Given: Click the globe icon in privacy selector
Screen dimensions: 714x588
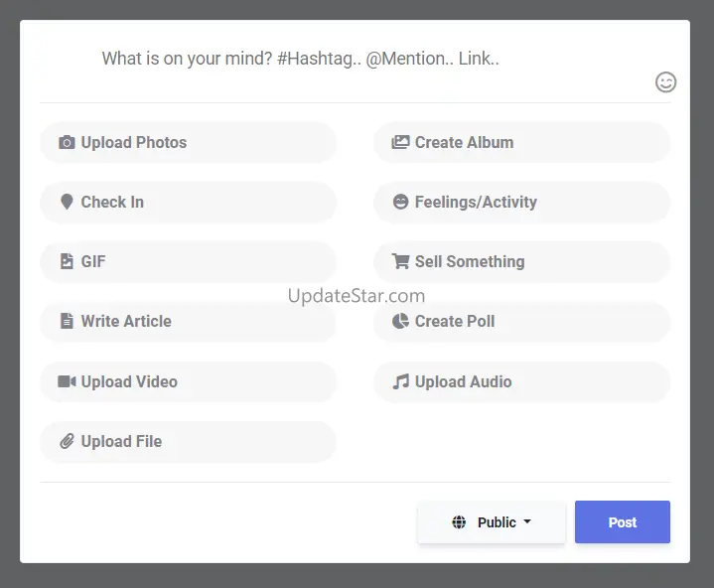Looking at the screenshot, I should tap(459, 522).
